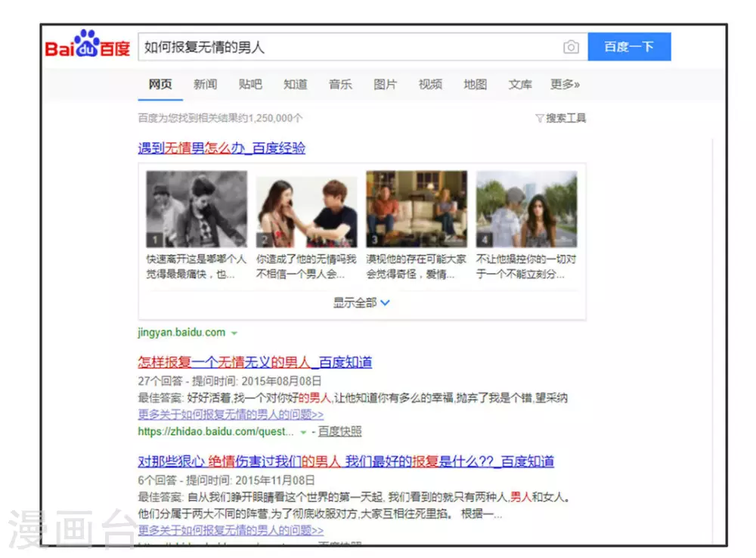This screenshot has height=558, width=756.
Task: Click first 更多关于如何报复无情的男人的问题 link
Action: [231, 414]
